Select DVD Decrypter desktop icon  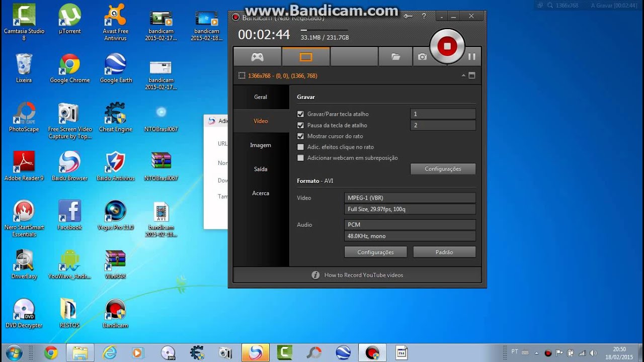(24, 313)
